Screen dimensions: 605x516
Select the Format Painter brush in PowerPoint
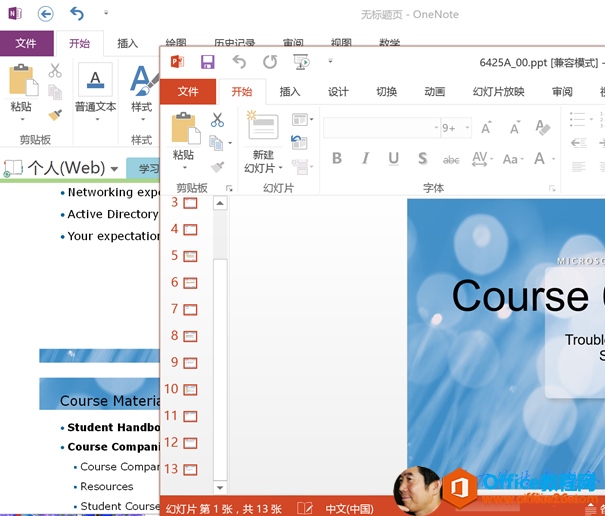tap(218, 167)
